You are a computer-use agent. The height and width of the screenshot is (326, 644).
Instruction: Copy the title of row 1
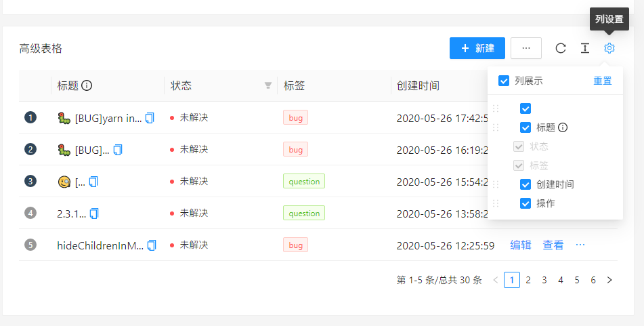[x=150, y=118]
